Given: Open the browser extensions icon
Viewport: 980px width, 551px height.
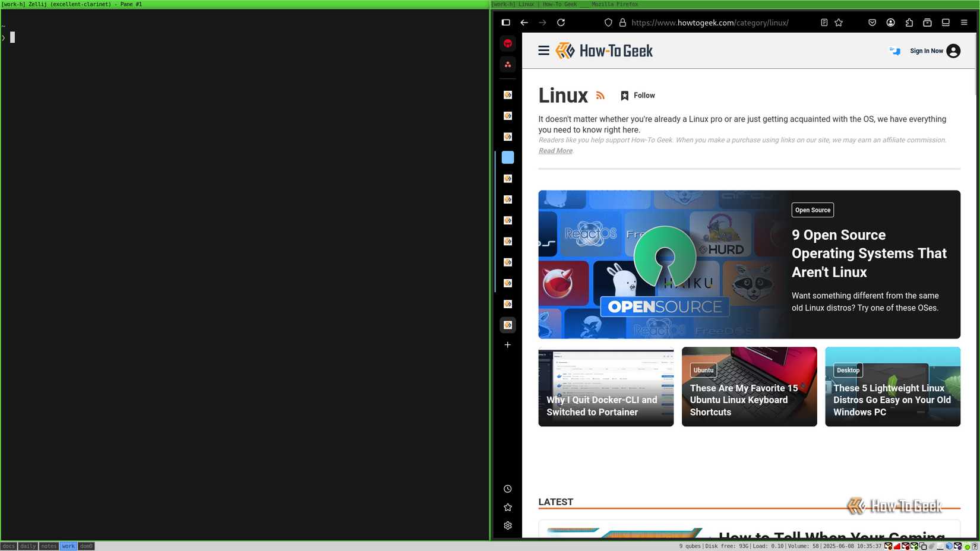Looking at the screenshot, I should click(909, 23).
